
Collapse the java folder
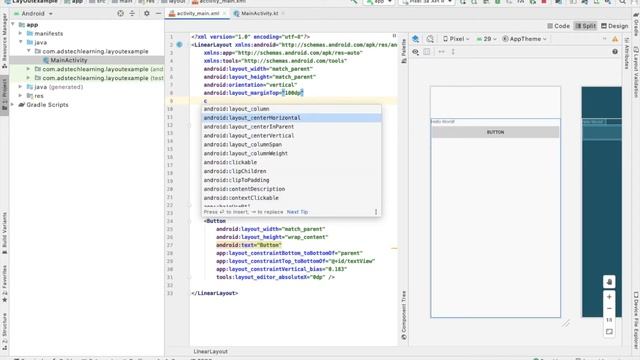pyautogui.click(x=20, y=42)
